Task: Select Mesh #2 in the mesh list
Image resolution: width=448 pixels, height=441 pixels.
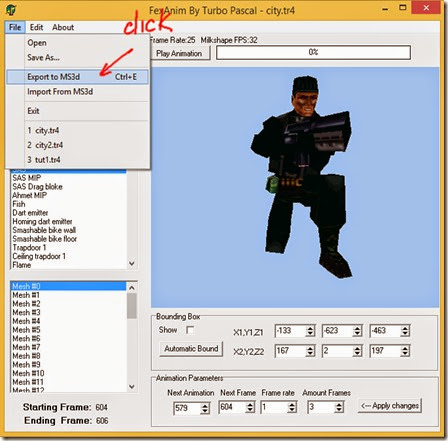Action: pos(68,304)
